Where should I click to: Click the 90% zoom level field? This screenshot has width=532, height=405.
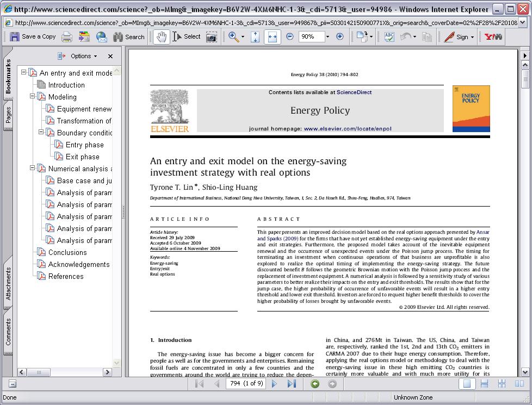point(312,36)
